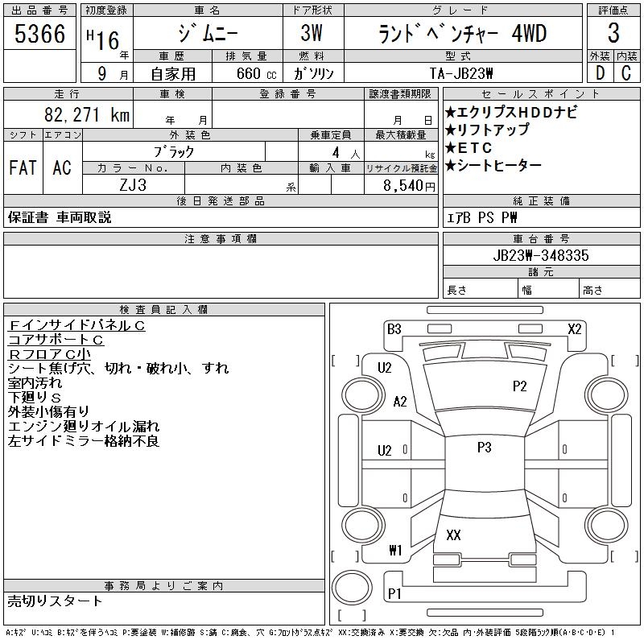
Task: Click the displacement value 660 cc
Action: tap(256, 73)
